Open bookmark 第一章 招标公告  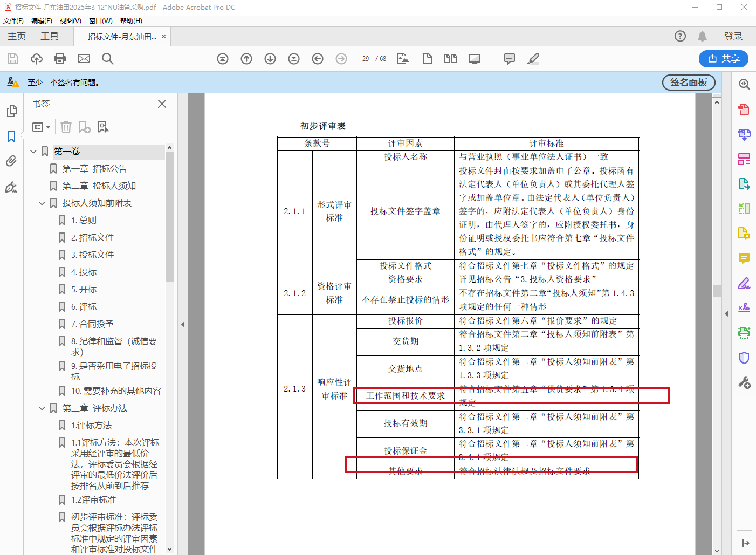coord(95,169)
